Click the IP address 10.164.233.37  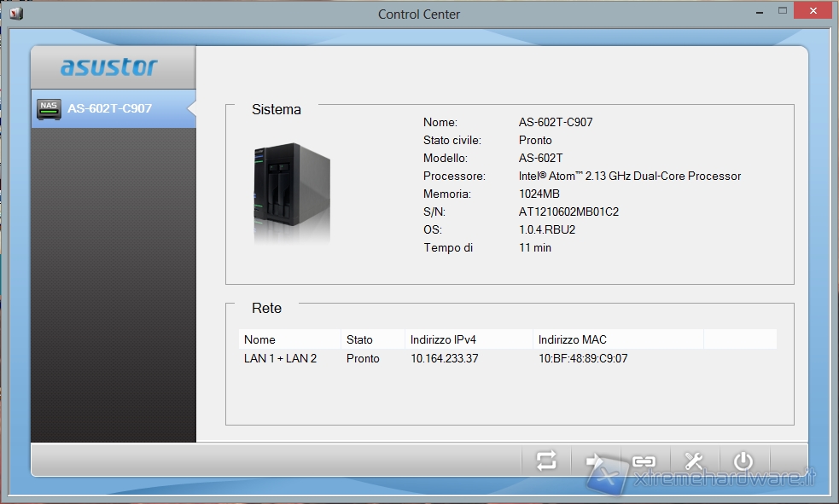click(444, 359)
